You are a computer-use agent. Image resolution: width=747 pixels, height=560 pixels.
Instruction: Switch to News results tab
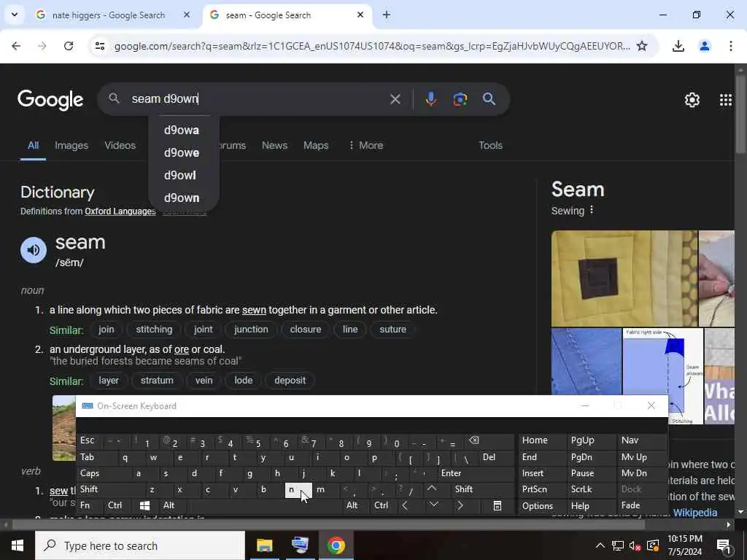coord(274,145)
